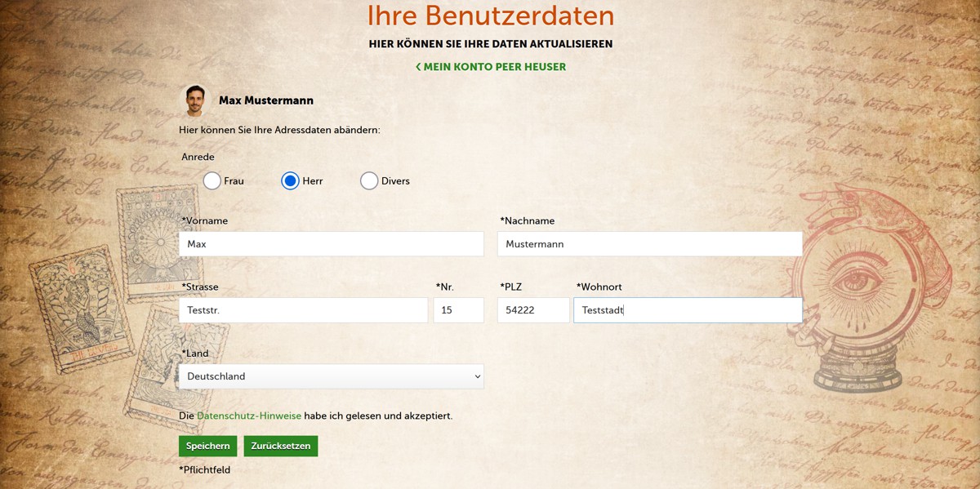Click the PLZ input field
Viewport: 980px width, 489px height.
[532, 309]
